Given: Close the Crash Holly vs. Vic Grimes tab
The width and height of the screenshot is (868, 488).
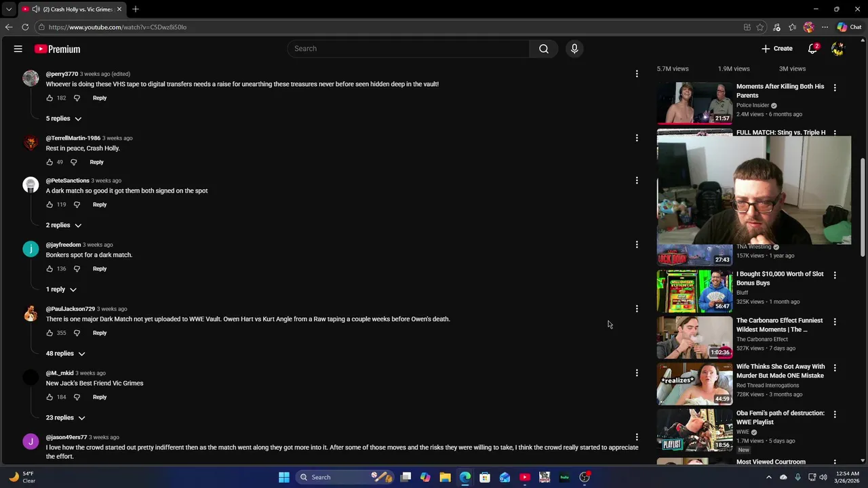Looking at the screenshot, I should [x=119, y=9].
